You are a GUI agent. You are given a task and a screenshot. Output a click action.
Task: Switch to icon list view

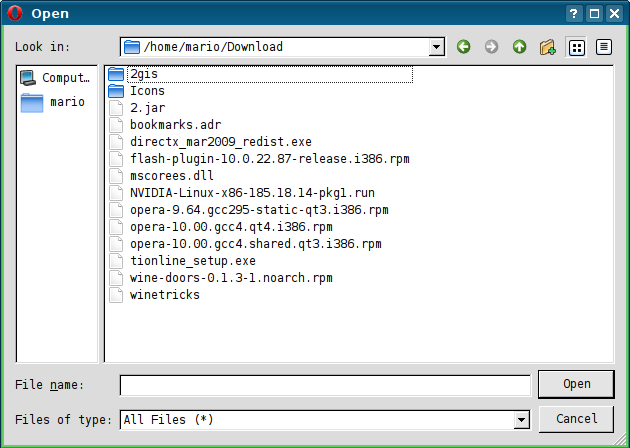coord(576,47)
